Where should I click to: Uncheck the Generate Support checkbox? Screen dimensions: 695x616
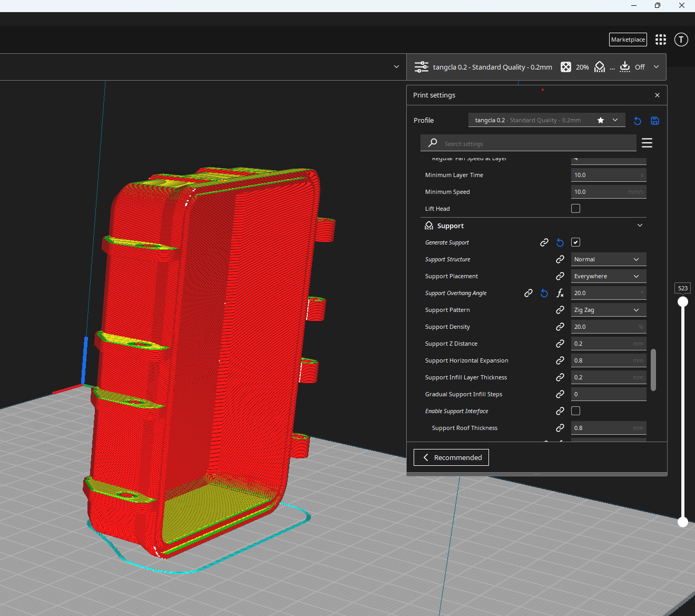pos(576,242)
